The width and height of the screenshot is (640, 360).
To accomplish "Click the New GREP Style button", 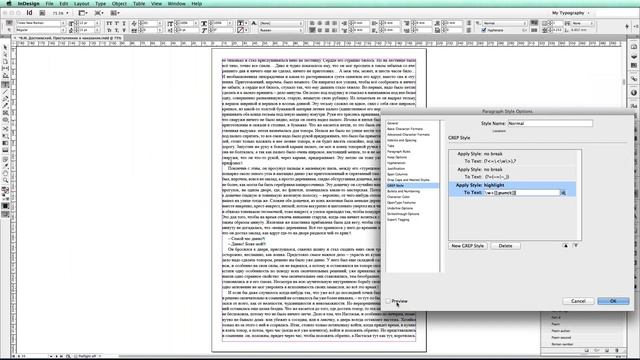I will tap(468, 246).
